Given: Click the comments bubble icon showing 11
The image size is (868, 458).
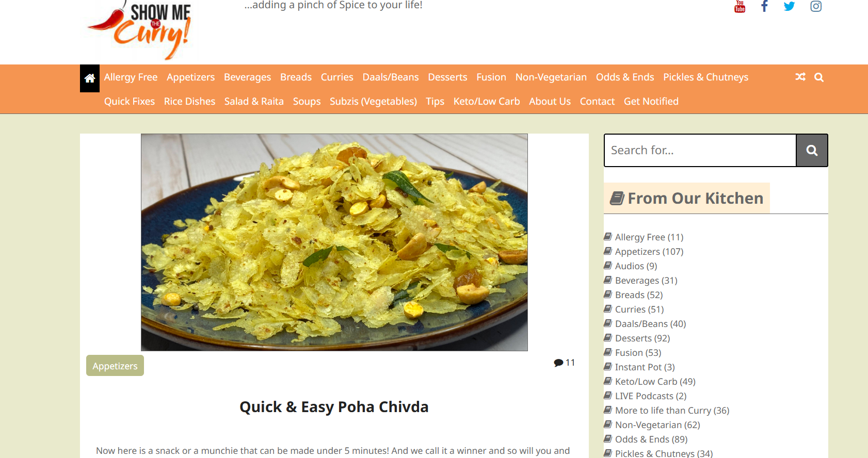Looking at the screenshot, I should coord(558,363).
